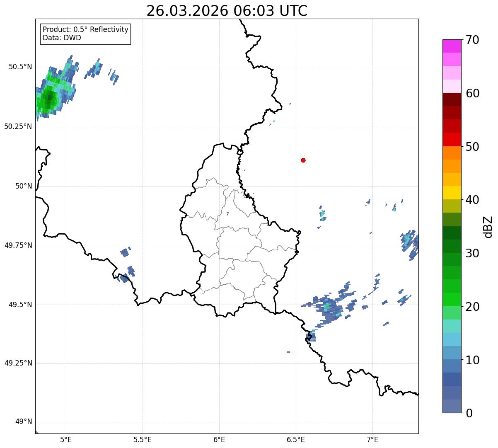Screen dimensions: 498x448
Task: Click the "7°E" longitude label
Action: click(372, 439)
